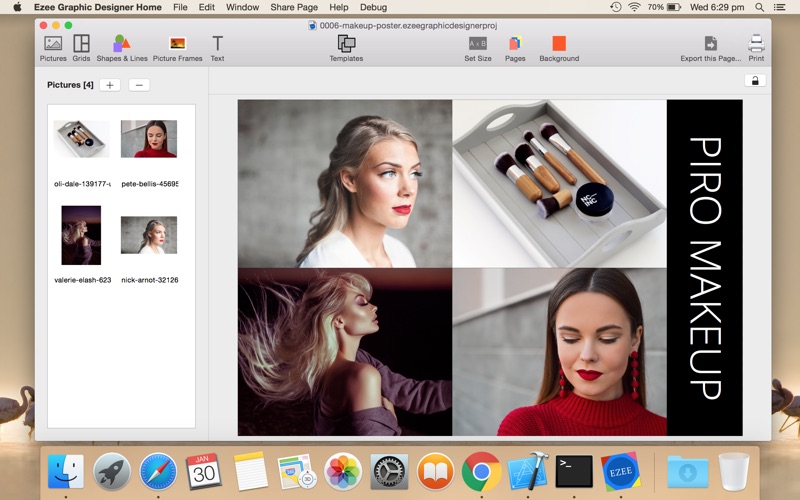800x500 pixels.
Task: Open Picture Frames tool
Action: (178, 48)
